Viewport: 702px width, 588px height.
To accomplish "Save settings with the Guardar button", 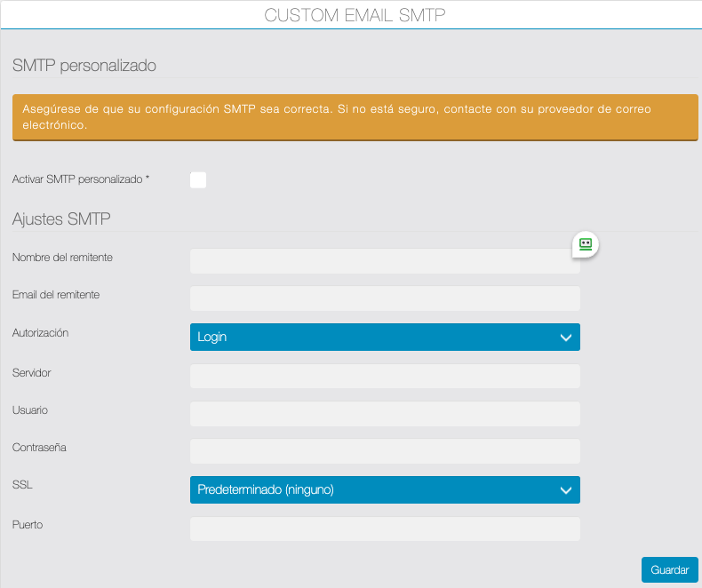I will coord(670,569).
